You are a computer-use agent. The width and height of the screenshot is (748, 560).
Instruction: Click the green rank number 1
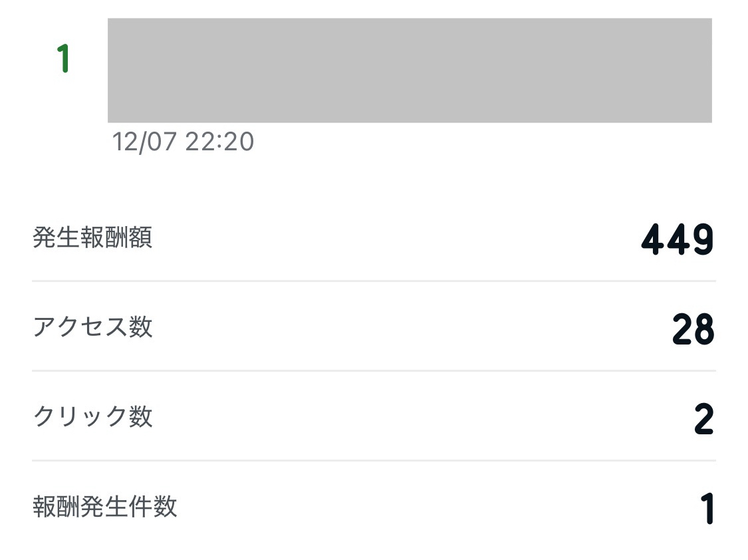coord(64,59)
